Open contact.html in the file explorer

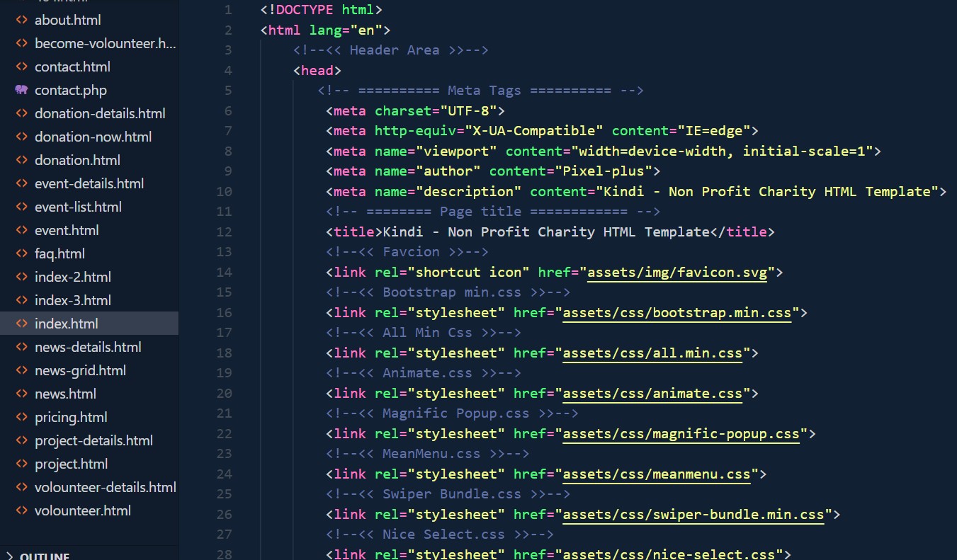pyautogui.click(x=72, y=67)
